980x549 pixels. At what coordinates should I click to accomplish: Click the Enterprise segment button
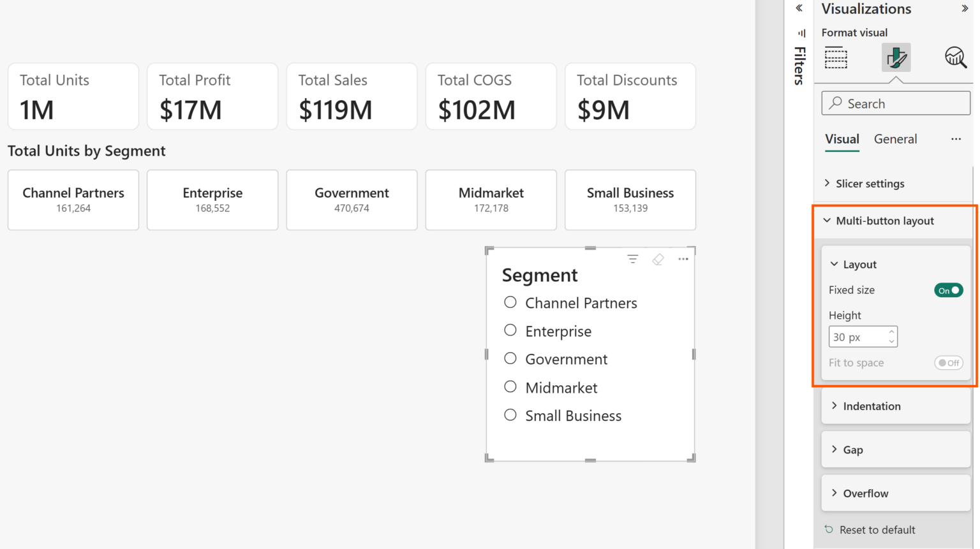pyautogui.click(x=212, y=200)
